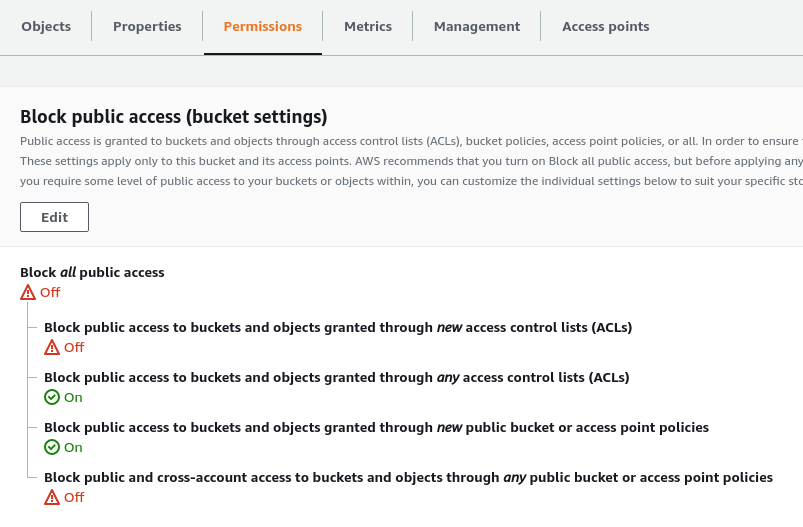This screenshot has width=803, height=527.
Task: Switch to the Properties tab
Action: tap(147, 27)
